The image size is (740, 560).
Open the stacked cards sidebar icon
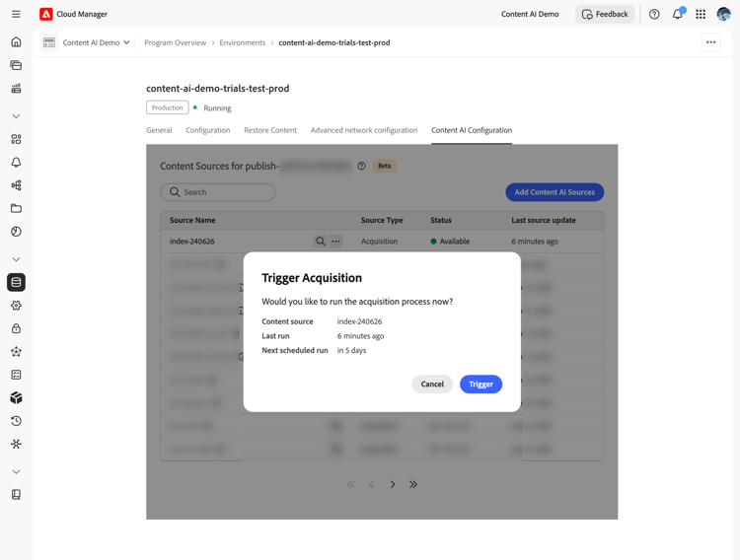[x=16, y=65]
